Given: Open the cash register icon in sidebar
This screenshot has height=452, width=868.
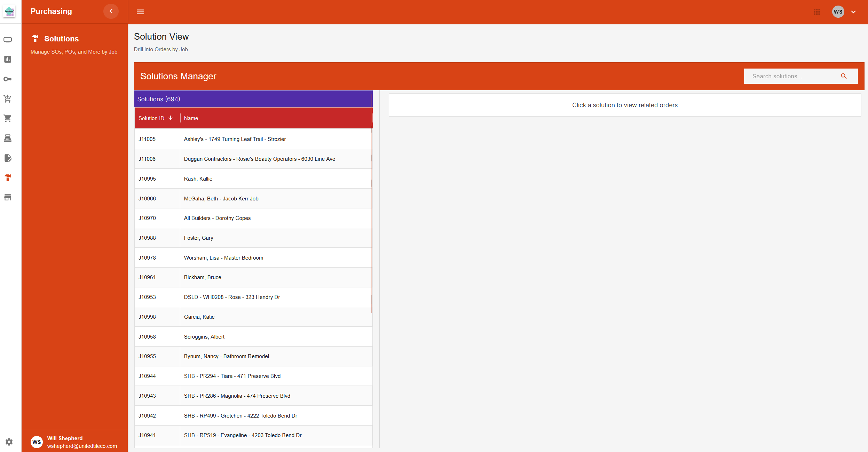Looking at the screenshot, I should 8,138.
